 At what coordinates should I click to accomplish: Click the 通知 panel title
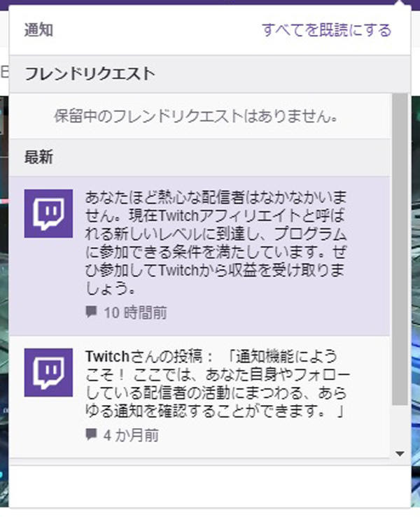[x=38, y=30]
